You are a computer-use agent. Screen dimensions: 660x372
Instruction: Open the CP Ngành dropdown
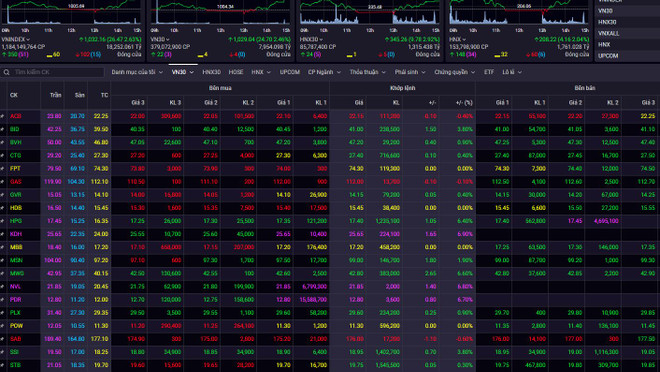(324, 72)
